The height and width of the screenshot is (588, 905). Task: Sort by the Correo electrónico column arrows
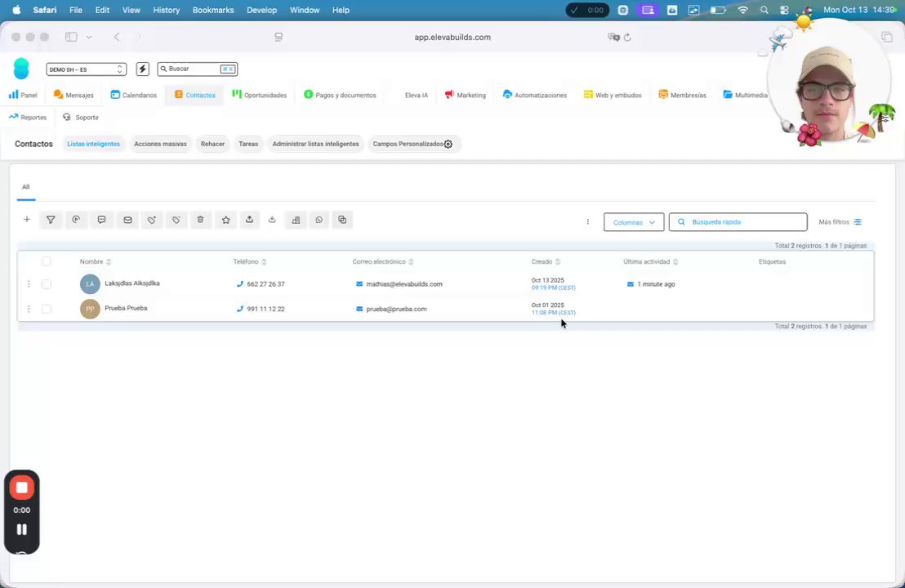tap(411, 262)
